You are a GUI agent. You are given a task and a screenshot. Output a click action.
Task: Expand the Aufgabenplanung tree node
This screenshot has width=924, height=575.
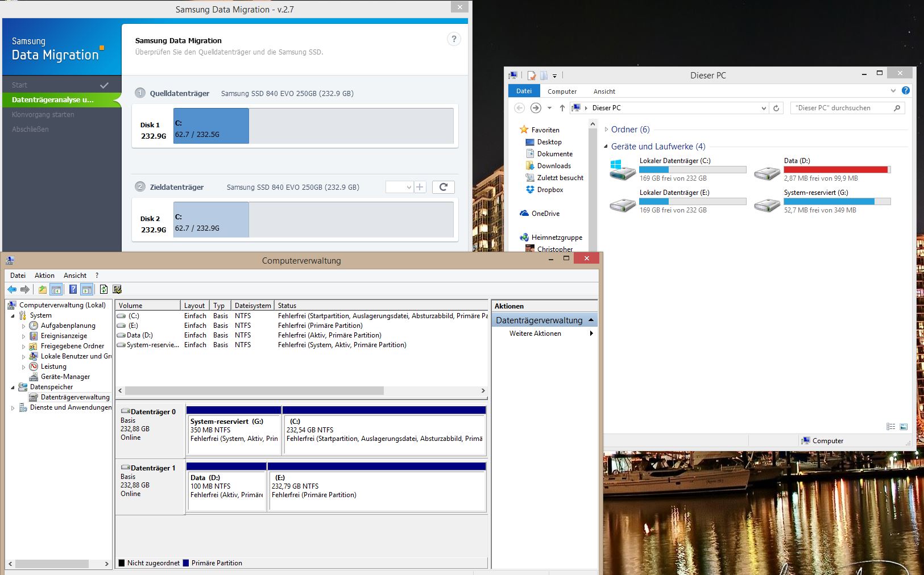(23, 326)
